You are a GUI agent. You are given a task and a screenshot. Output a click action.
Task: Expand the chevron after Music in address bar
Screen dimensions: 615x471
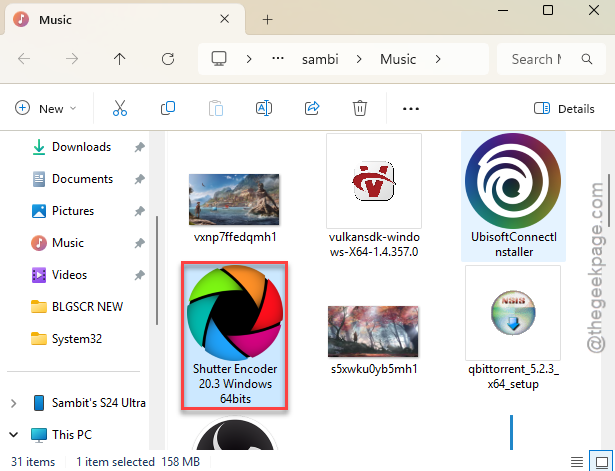tap(438, 59)
